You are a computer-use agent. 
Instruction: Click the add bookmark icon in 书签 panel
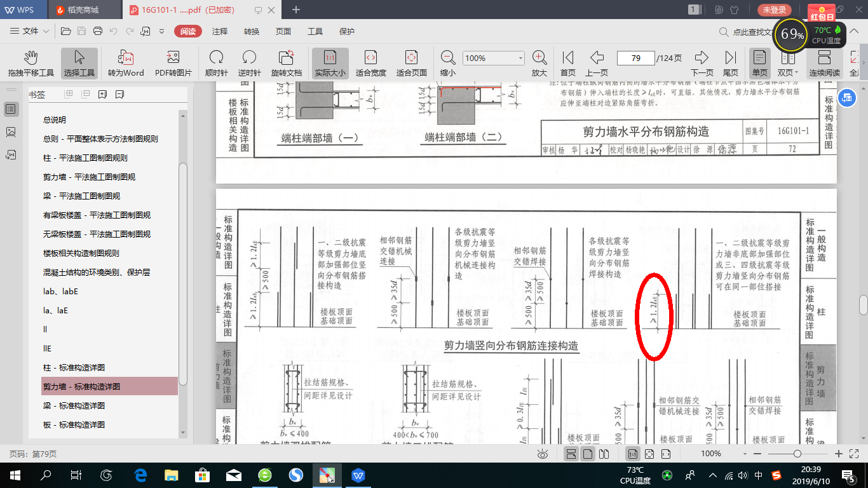coord(102,95)
